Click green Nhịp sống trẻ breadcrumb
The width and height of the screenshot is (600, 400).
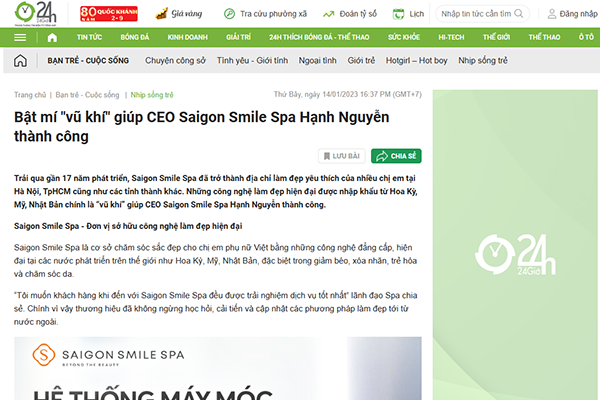pos(152,95)
